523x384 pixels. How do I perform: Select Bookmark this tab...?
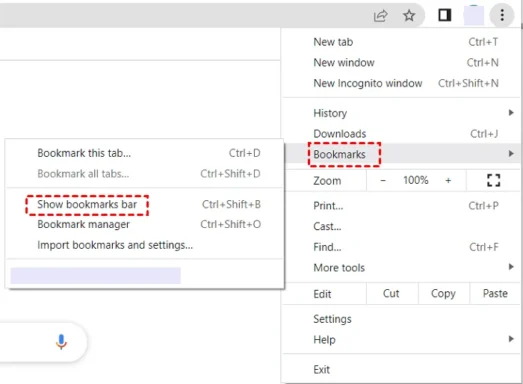pyautogui.click(x=145, y=153)
